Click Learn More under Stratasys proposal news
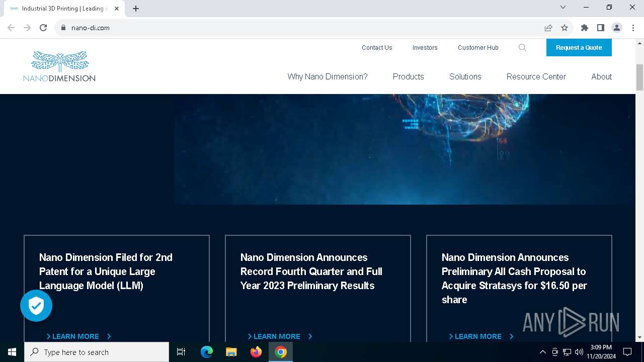Viewport: 644px width, 362px height. (481, 336)
